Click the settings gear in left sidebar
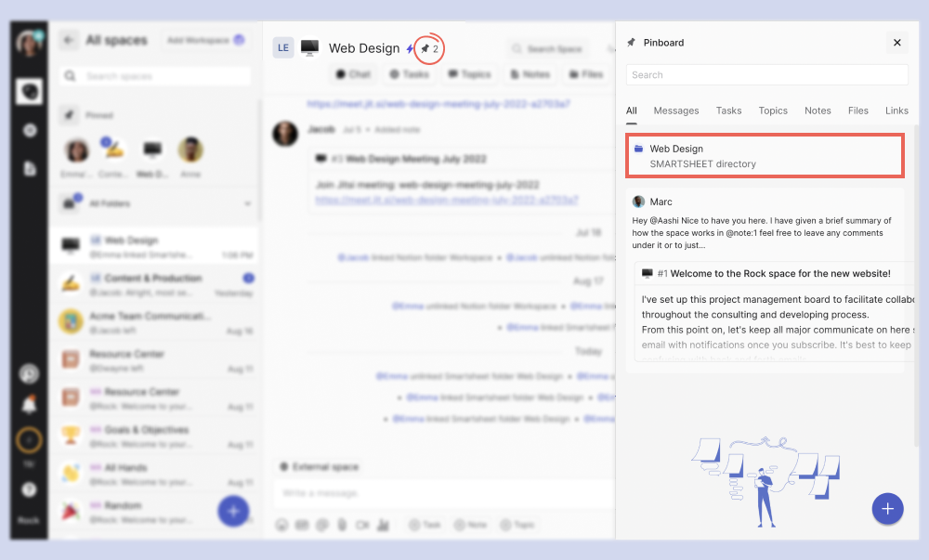This screenshot has width=929, height=560. [x=30, y=131]
